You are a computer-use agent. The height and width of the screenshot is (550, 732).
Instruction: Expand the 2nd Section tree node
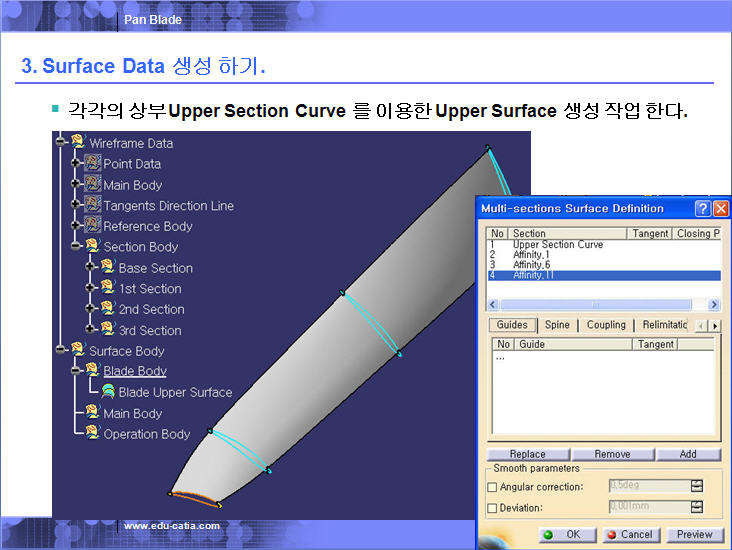click(91, 309)
